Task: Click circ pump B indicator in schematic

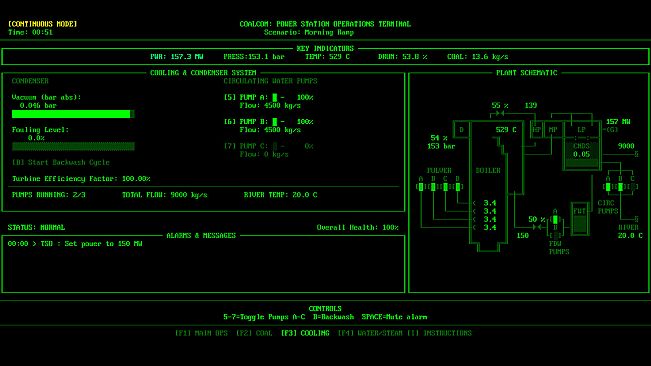Action: [620, 187]
